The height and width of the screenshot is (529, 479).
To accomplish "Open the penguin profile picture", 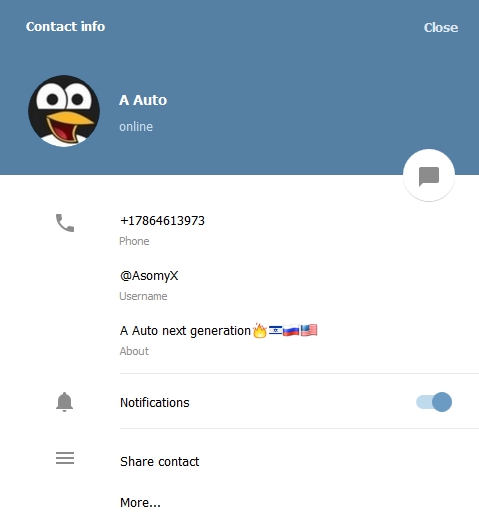I will click(x=64, y=111).
